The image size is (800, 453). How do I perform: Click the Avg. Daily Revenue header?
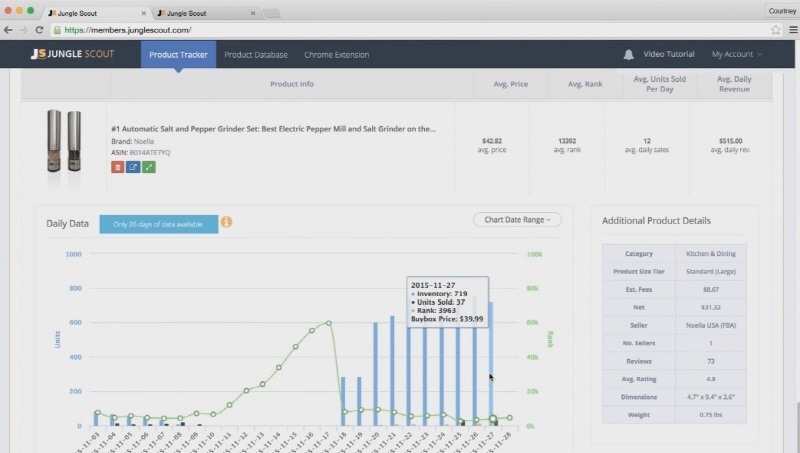coord(734,84)
